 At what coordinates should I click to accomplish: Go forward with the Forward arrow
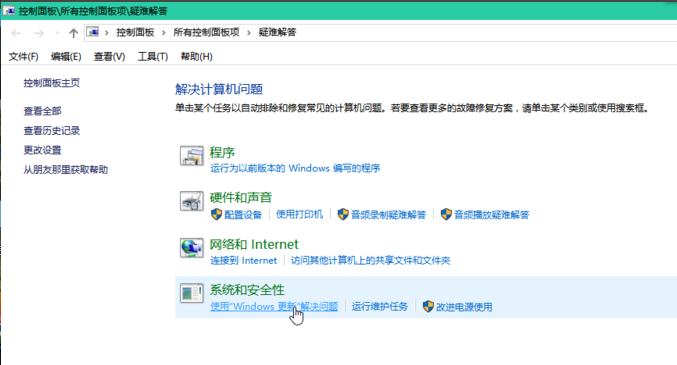click(39, 33)
